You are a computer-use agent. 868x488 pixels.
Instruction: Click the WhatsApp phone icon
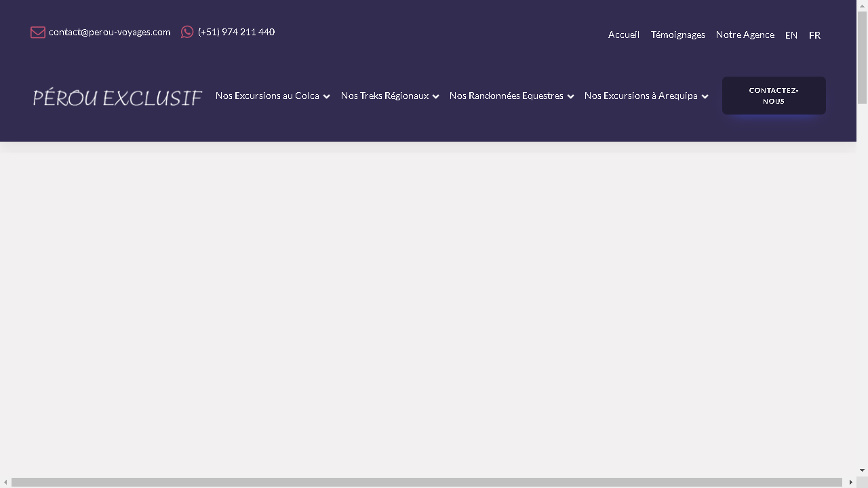click(187, 32)
